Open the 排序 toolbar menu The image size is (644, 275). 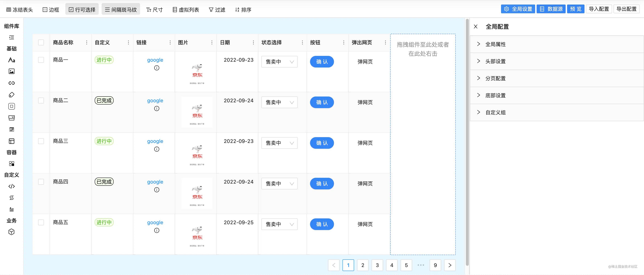click(x=243, y=9)
